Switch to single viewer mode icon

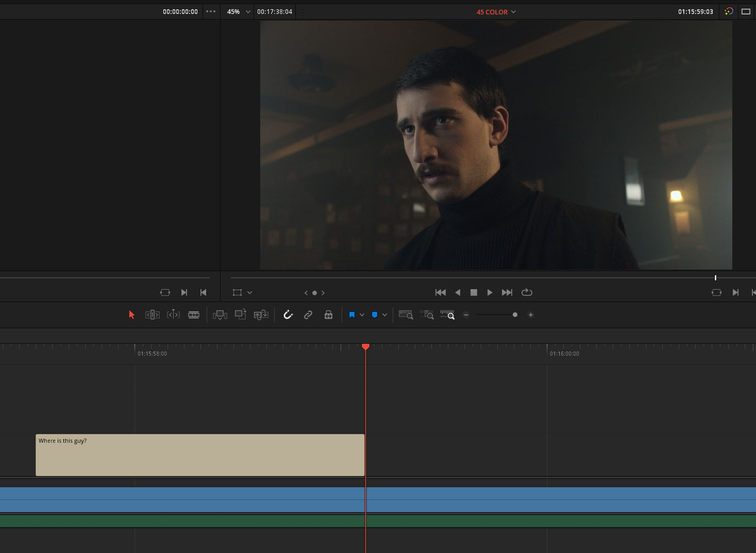click(x=746, y=11)
